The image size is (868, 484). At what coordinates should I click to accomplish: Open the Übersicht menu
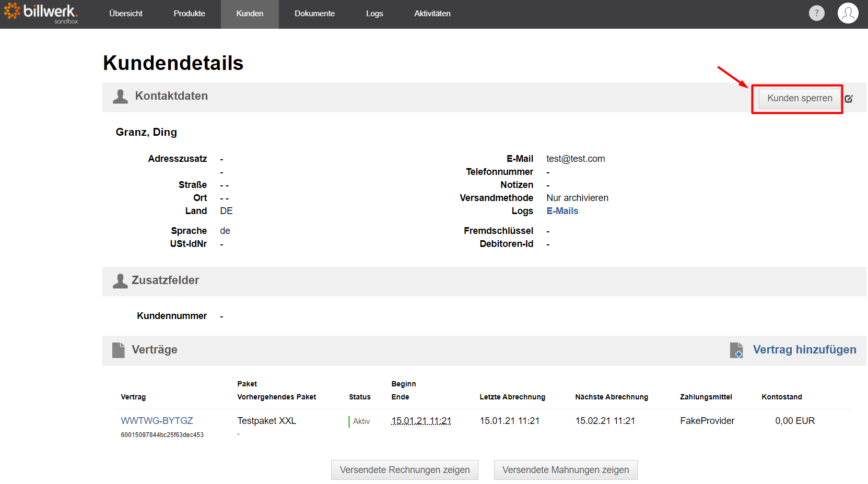point(126,14)
